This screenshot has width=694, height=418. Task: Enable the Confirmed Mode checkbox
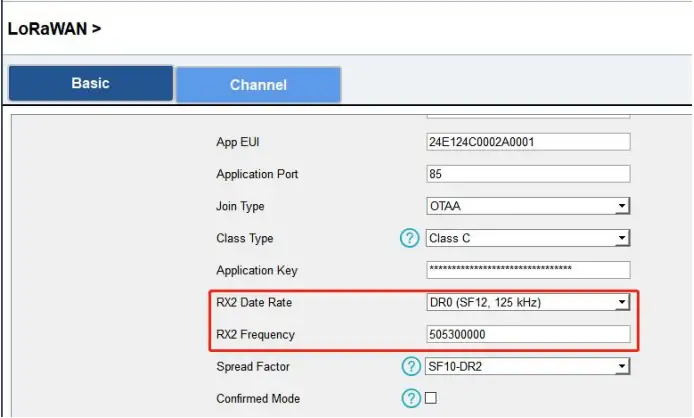(x=431, y=398)
